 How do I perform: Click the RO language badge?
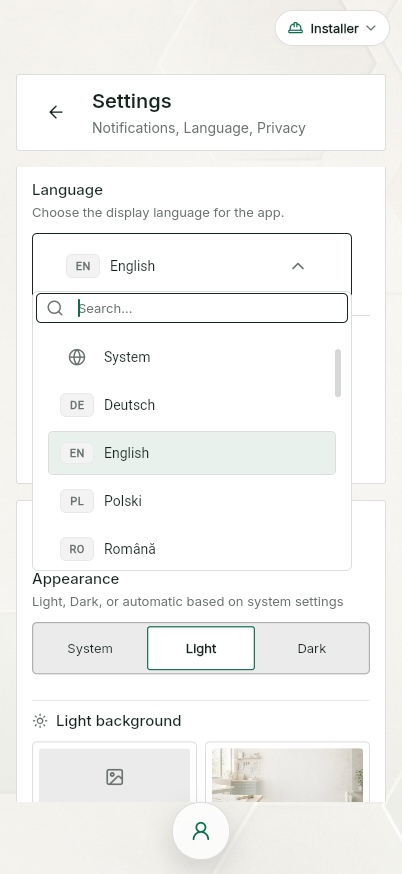(77, 549)
